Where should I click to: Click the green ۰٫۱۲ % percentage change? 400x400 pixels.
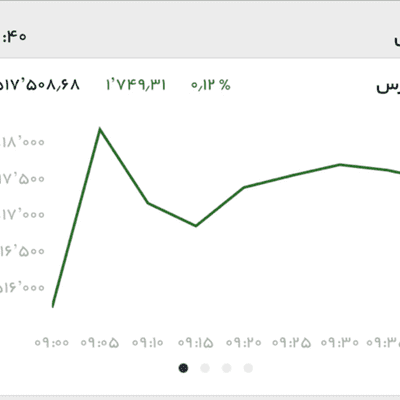[x=211, y=85]
